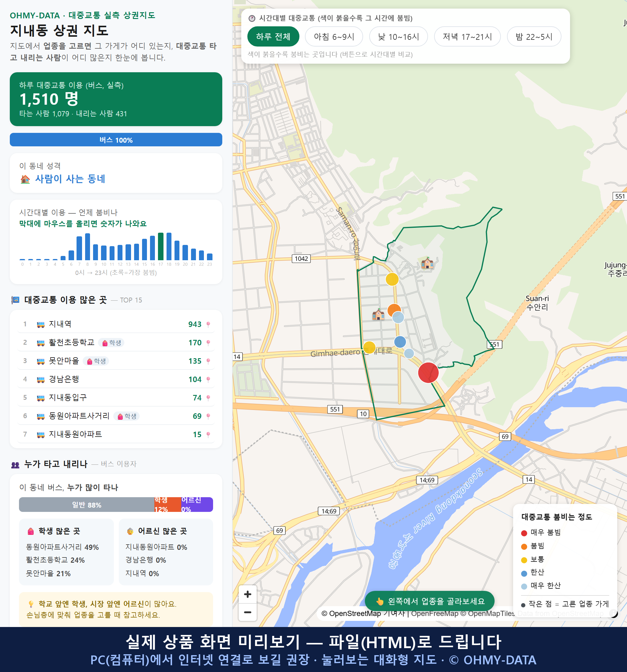
Task: Click the 왼쪽에서 업종을 골라보세요 banner
Action: [429, 601]
